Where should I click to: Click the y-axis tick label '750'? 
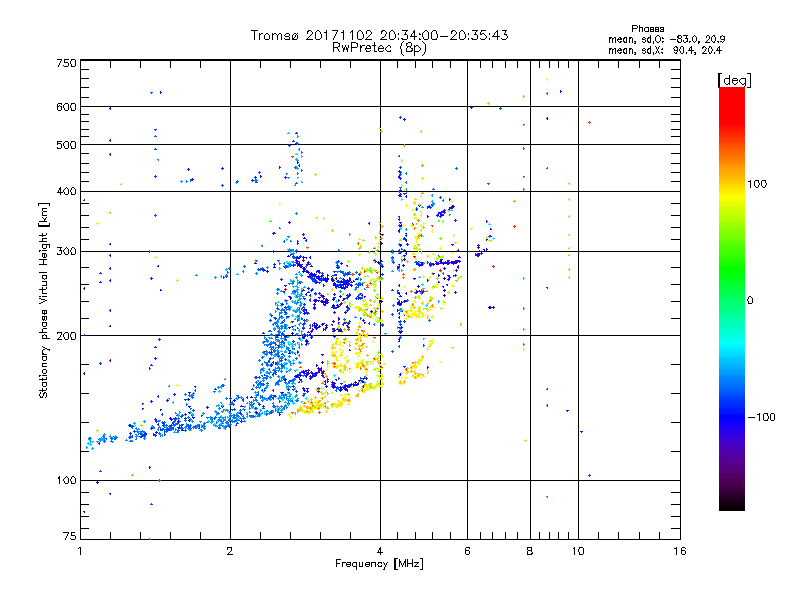pos(66,63)
